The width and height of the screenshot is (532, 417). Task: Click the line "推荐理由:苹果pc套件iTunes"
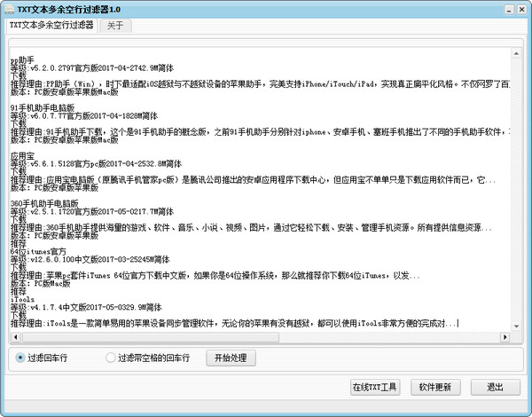tap(215, 276)
